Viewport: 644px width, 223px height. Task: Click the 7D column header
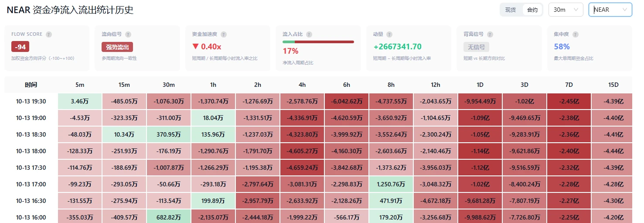569,85
